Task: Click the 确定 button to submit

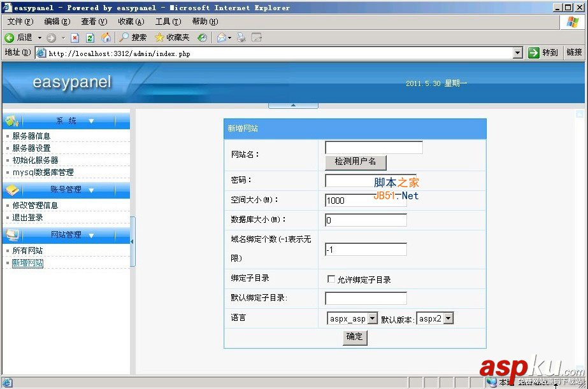Action: coord(354,337)
